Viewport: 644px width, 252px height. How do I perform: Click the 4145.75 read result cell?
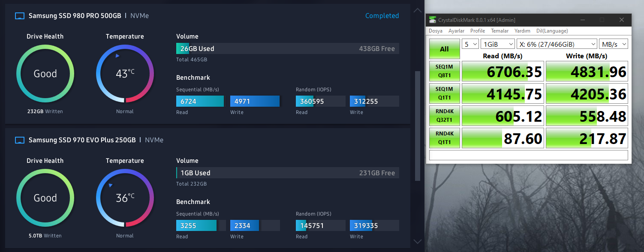pos(503,93)
